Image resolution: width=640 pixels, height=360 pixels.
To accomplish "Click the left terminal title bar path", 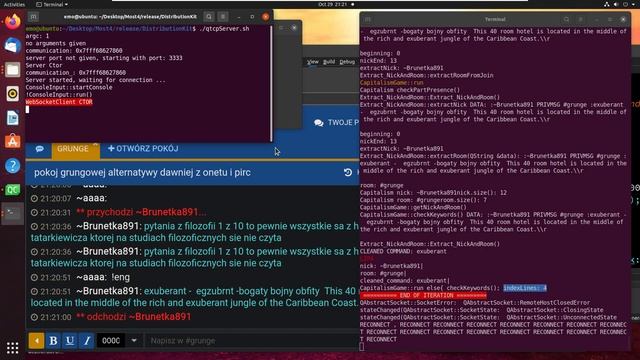I will pos(130,17).
